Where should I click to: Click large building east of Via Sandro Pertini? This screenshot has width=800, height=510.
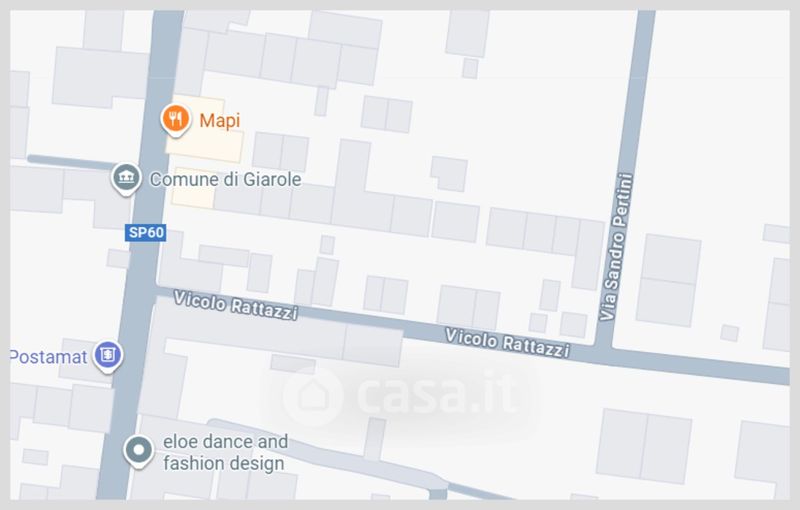coord(668,280)
